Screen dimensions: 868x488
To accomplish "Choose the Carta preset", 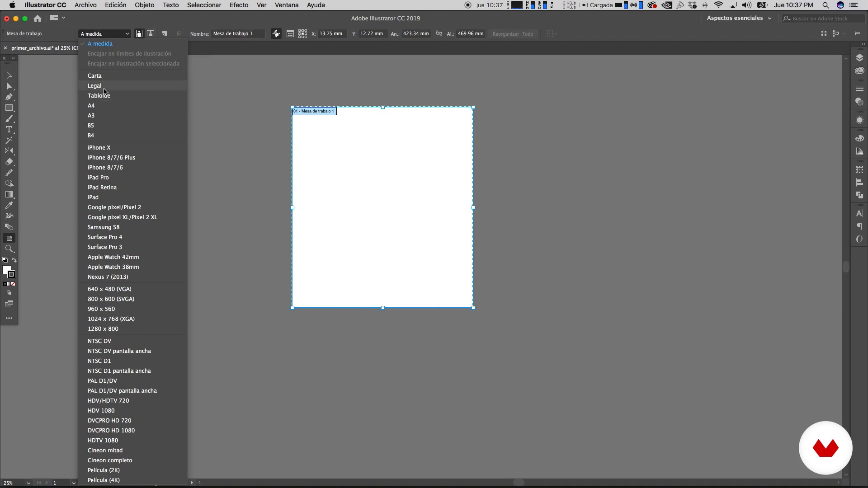I will pyautogui.click(x=133, y=75).
